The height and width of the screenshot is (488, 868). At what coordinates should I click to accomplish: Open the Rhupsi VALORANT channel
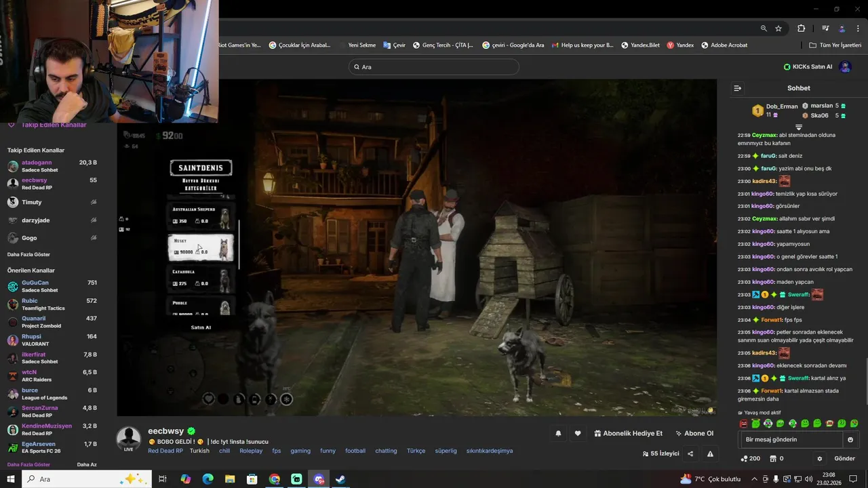tap(52, 340)
